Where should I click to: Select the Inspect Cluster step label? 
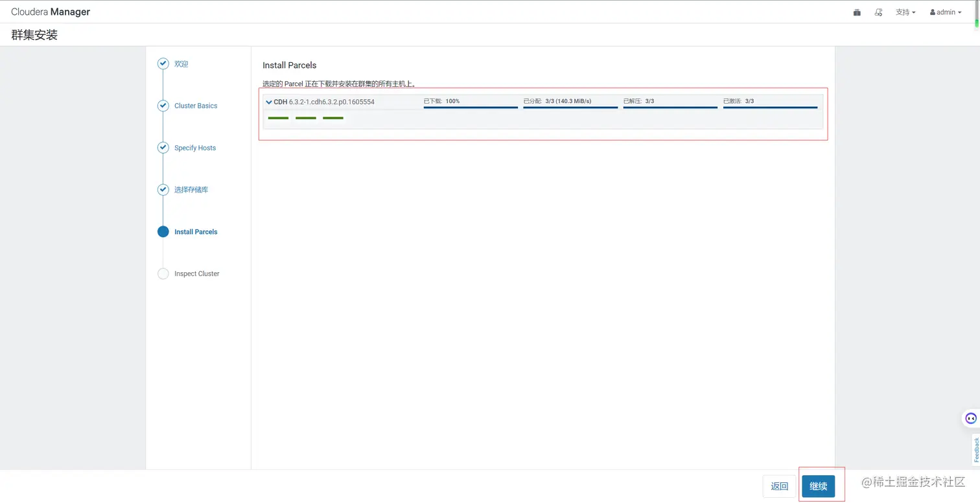197,274
